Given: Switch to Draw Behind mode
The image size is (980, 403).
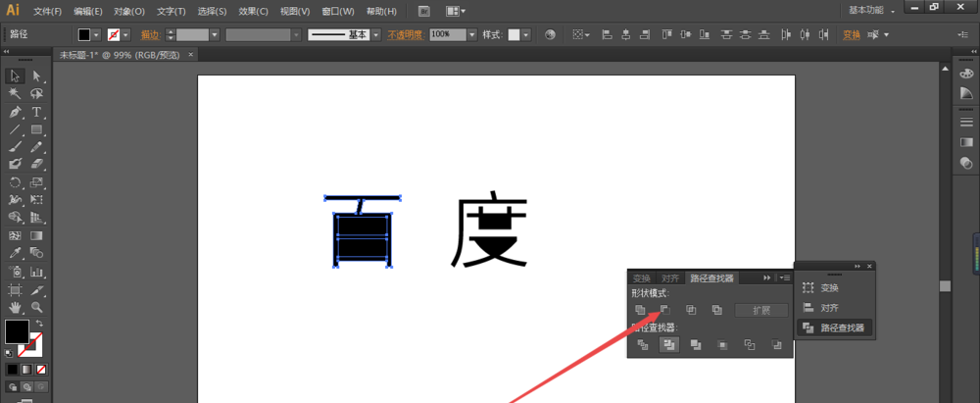Looking at the screenshot, I should click(26, 386).
